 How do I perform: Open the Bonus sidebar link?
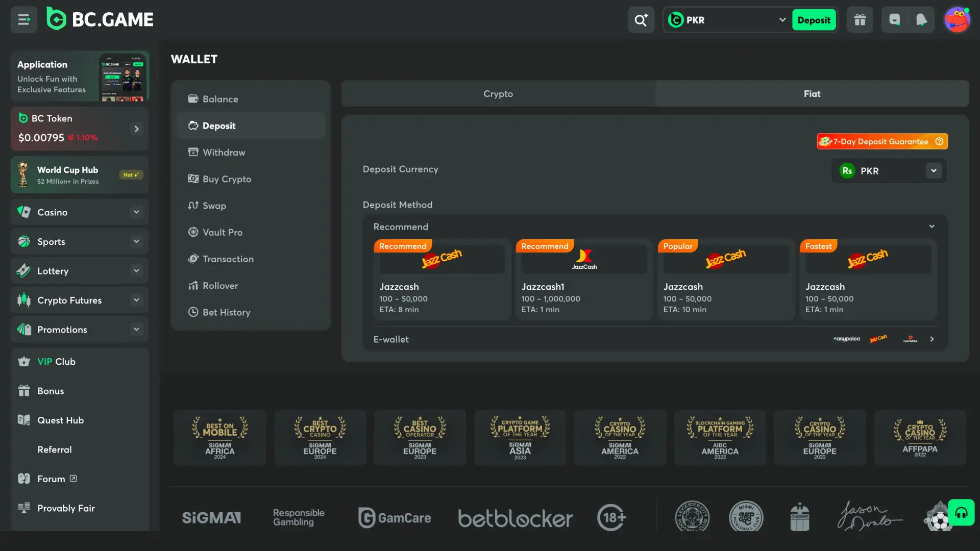[80, 391]
